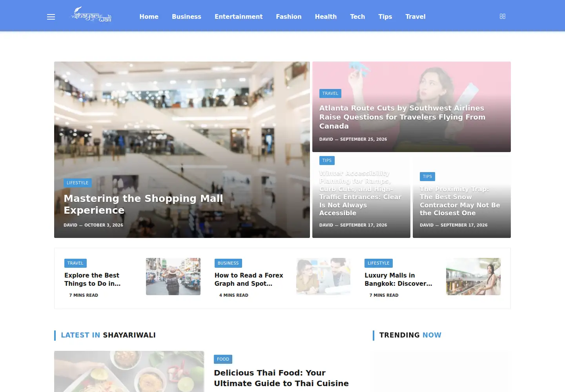Click David author link on shopping mall article
This screenshot has width=565, height=392.
[x=71, y=225]
